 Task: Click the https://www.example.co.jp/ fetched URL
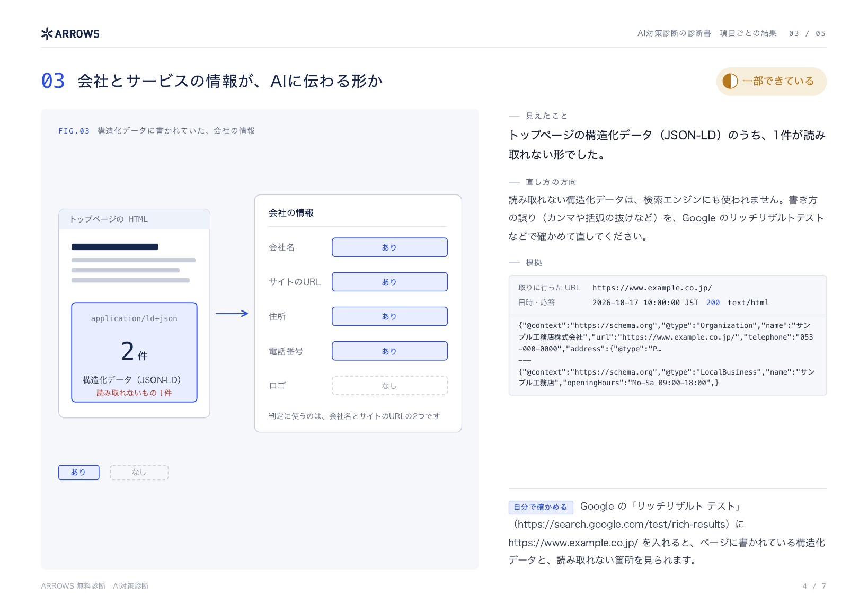pos(652,288)
